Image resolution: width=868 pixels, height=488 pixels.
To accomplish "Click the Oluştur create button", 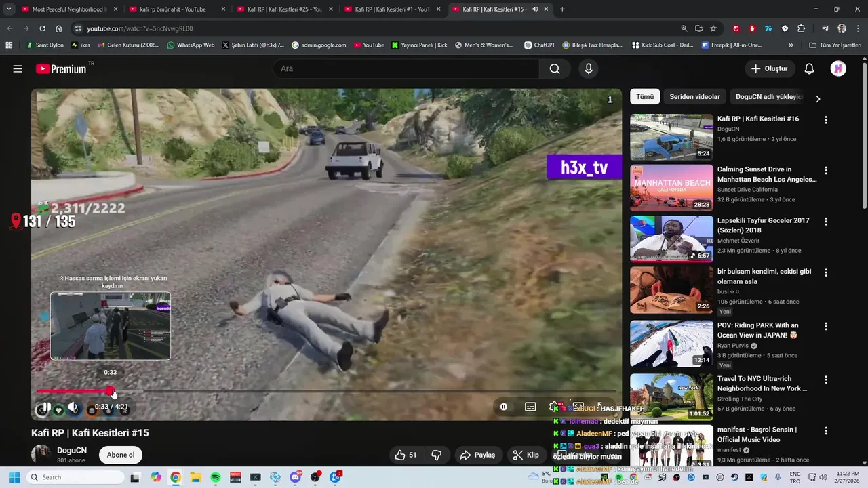I will tap(770, 68).
